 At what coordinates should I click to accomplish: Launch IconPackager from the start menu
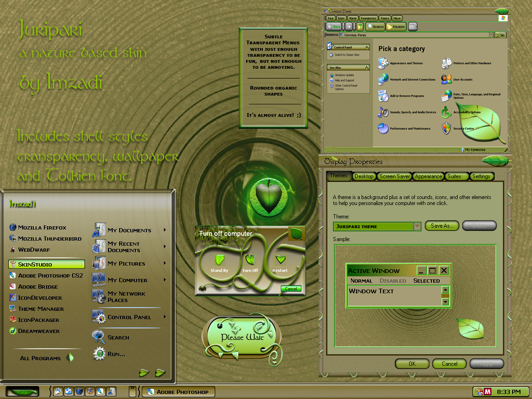34,320
